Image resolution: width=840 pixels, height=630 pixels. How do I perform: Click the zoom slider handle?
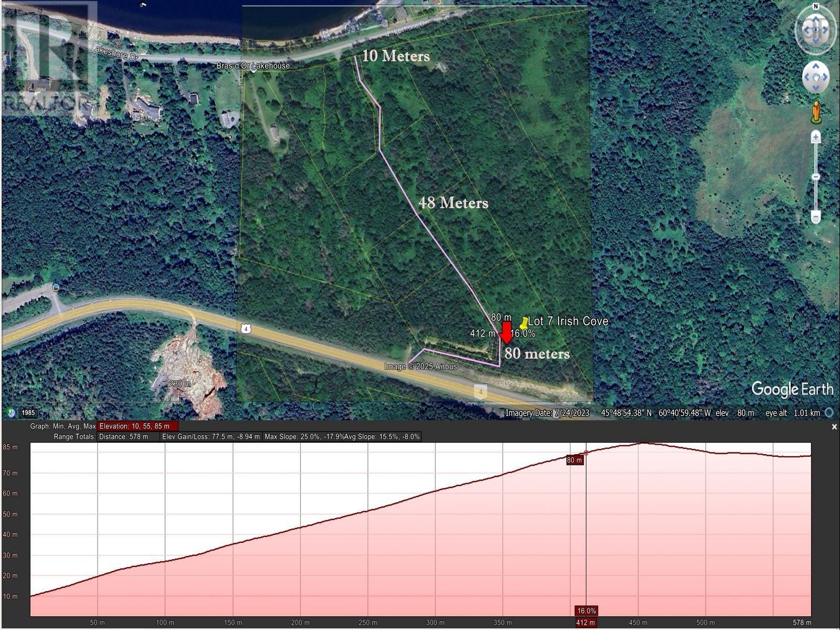tap(815, 177)
